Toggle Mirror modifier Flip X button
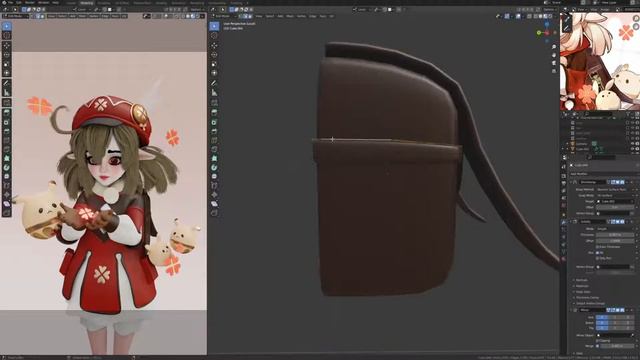This screenshot has width=640, height=360. coord(602,328)
